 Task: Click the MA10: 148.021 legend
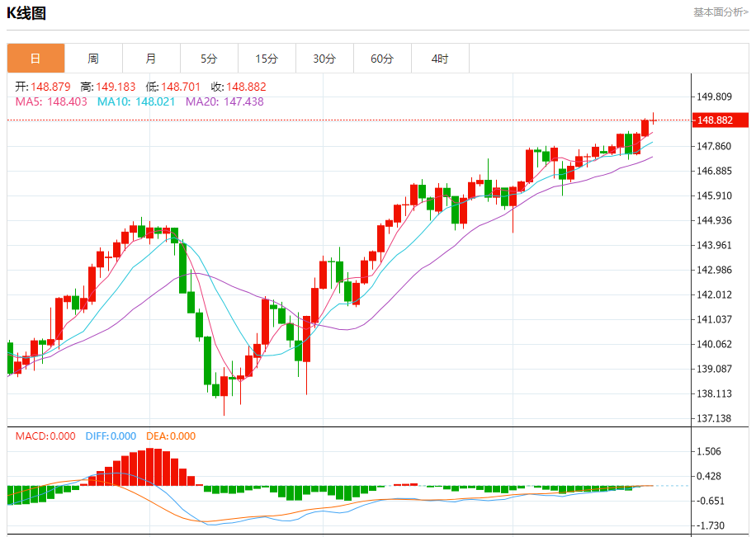[136, 101]
